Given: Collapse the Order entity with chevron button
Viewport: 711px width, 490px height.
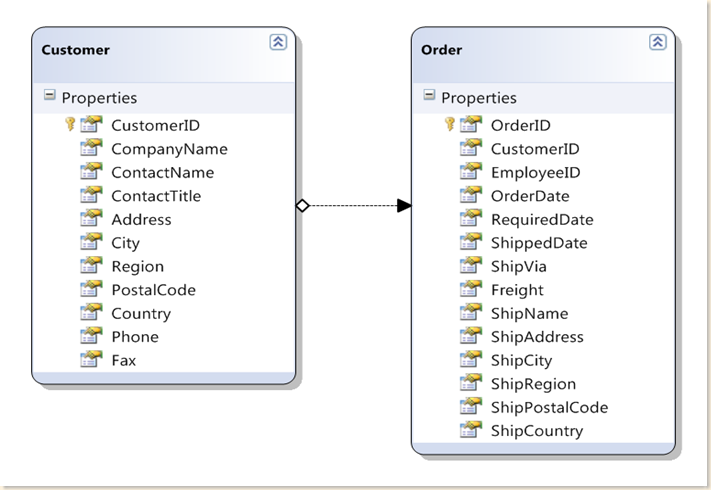Looking at the screenshot, I should click(657, 42).
